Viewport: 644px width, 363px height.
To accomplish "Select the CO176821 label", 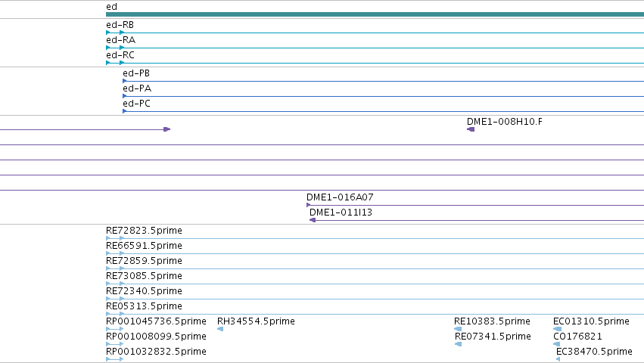I will (577, 337).
